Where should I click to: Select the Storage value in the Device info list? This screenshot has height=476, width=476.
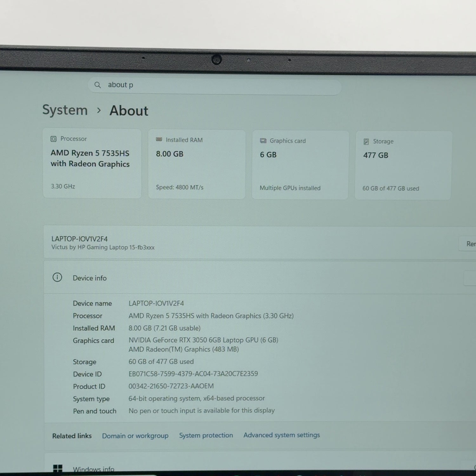coord(161,362)
